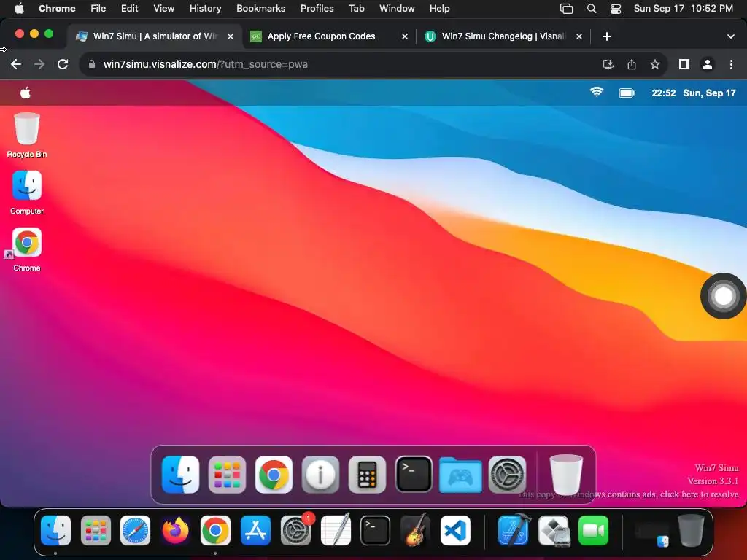Open App Store from the macOS Dock
This screenshot has height=560, width=747.
[x=255, y=530]
